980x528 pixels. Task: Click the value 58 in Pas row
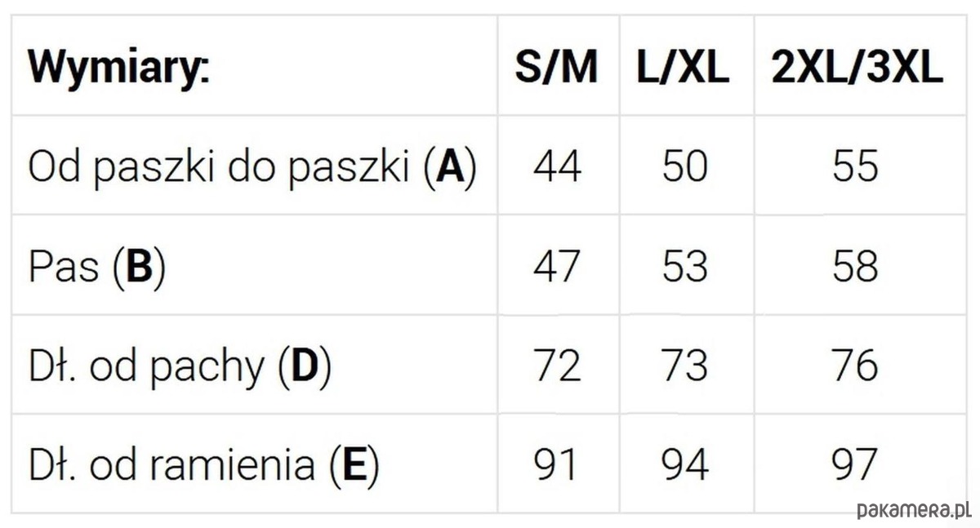(x=856, y=267)
